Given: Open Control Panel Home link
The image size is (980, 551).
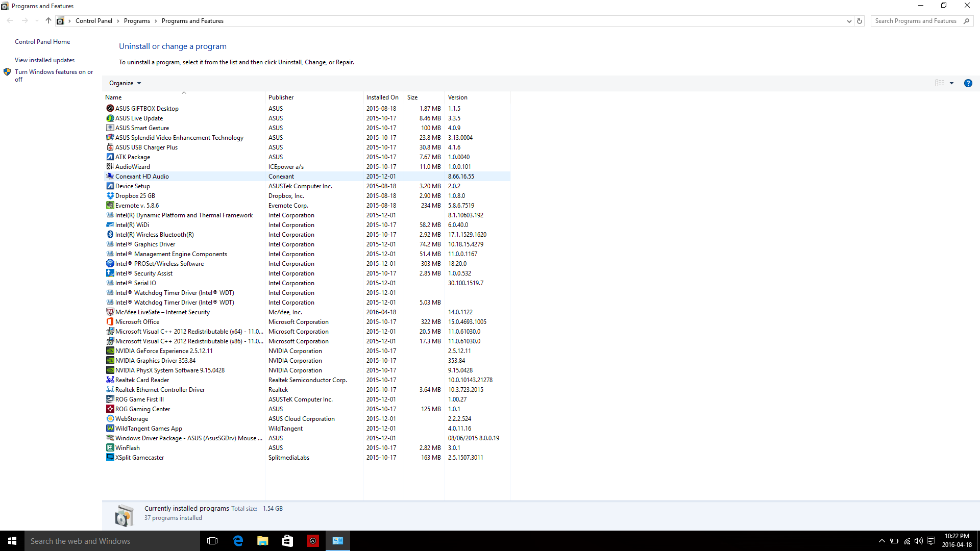Looking at the screenshot, I should (42, 42).
